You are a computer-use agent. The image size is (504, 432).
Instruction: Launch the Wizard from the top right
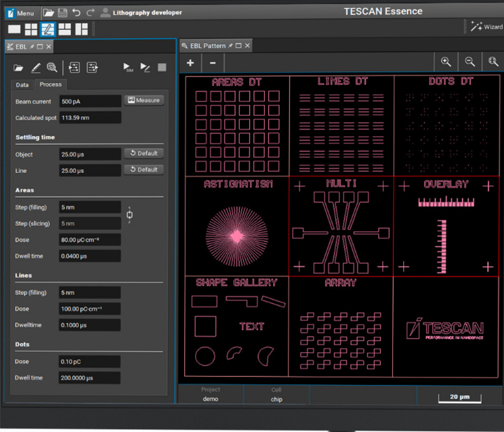(x=487, y=26)
